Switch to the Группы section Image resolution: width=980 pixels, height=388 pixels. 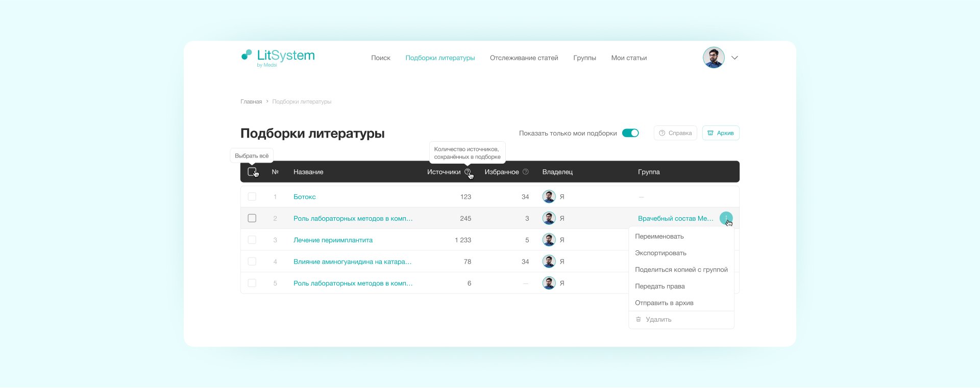click(x=584, y=58)
